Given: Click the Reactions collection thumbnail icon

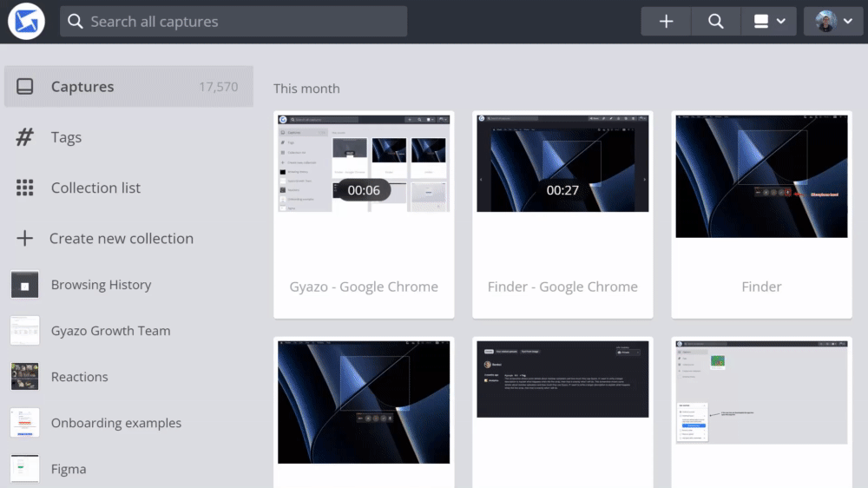Looking at the screenshot, I should (25, 377).
